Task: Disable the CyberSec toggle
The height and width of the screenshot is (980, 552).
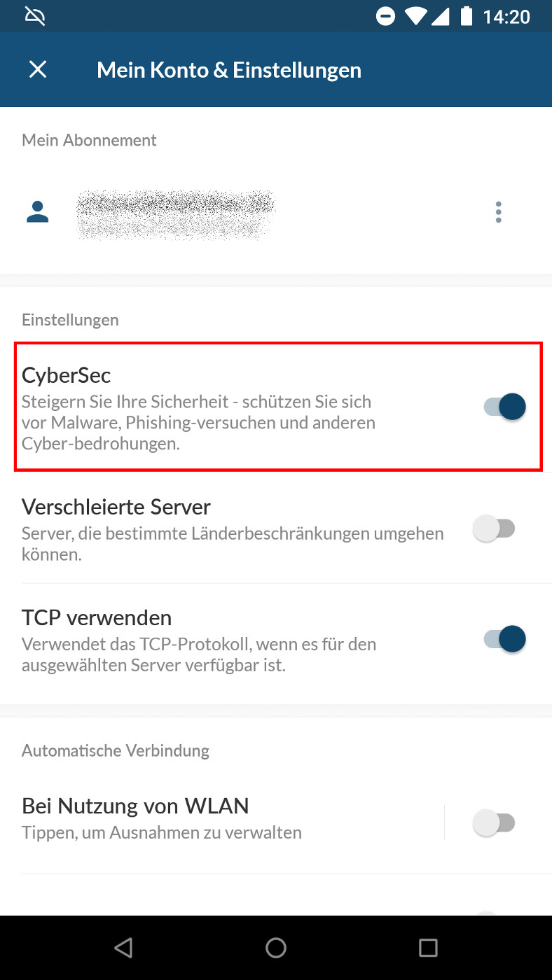Action: [x=504, y=407]
